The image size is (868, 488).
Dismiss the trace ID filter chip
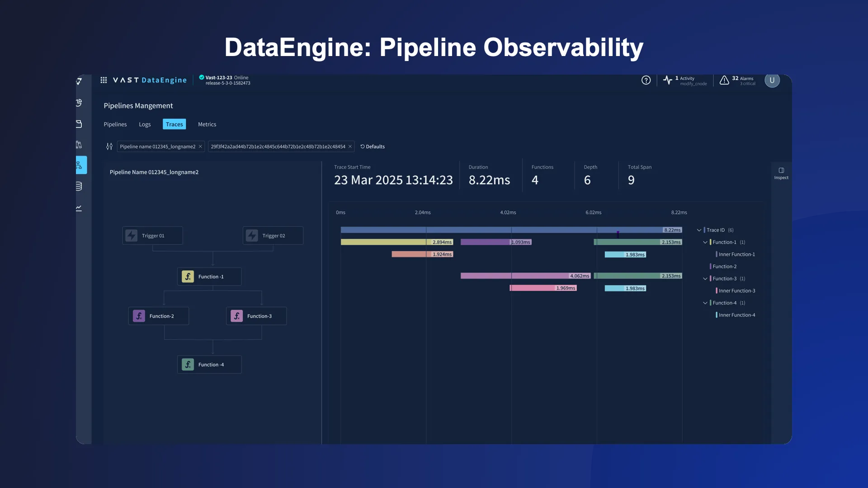350,146
